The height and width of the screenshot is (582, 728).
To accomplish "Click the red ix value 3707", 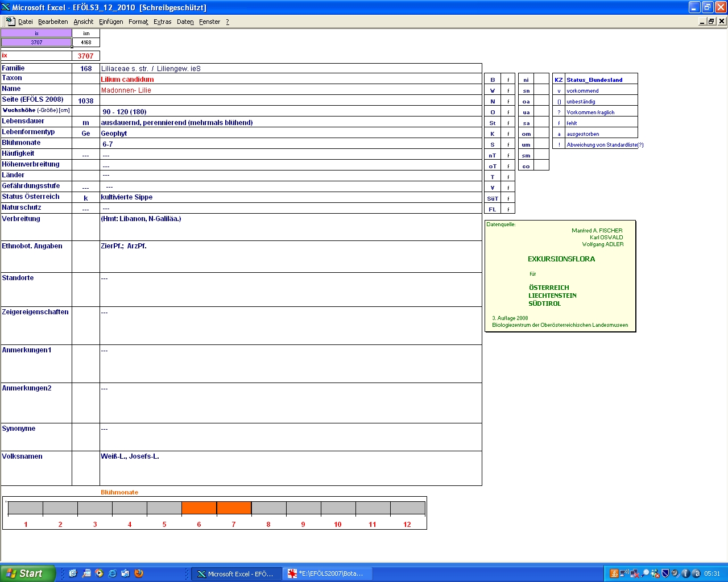I will (86, 56).
